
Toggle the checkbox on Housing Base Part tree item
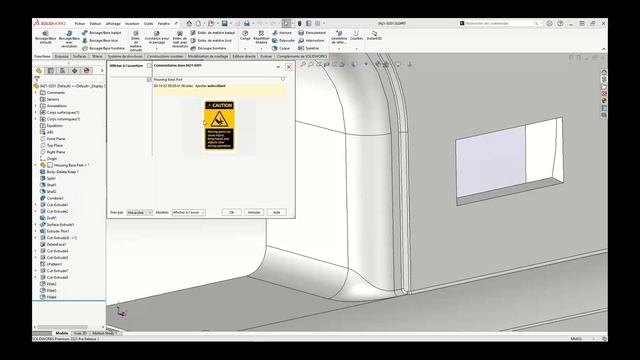[x=50, y=165]
